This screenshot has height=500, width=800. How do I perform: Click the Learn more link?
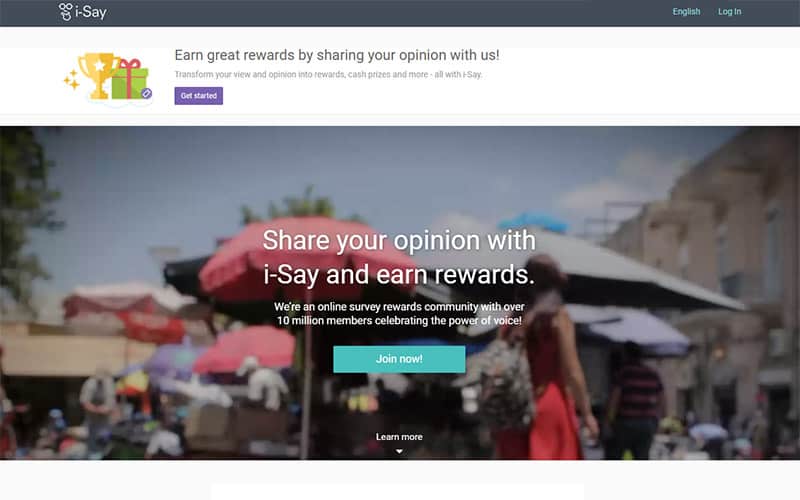pos(399,437)
